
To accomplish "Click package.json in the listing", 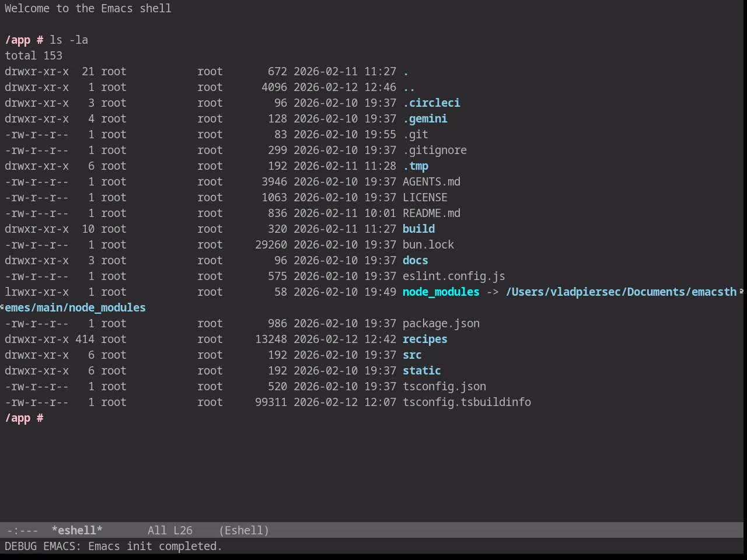I will 441,323.
